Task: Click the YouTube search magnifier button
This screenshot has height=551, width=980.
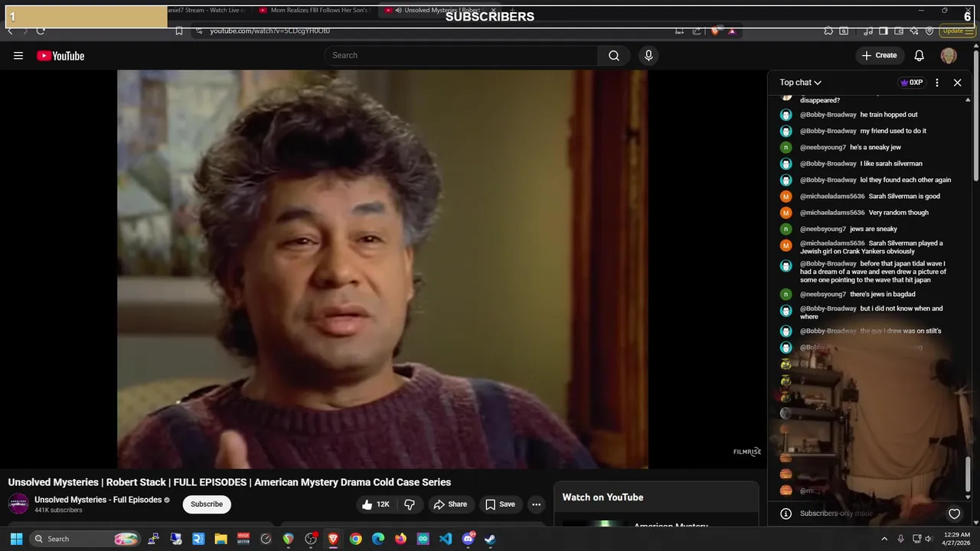Action: [614, 55]
